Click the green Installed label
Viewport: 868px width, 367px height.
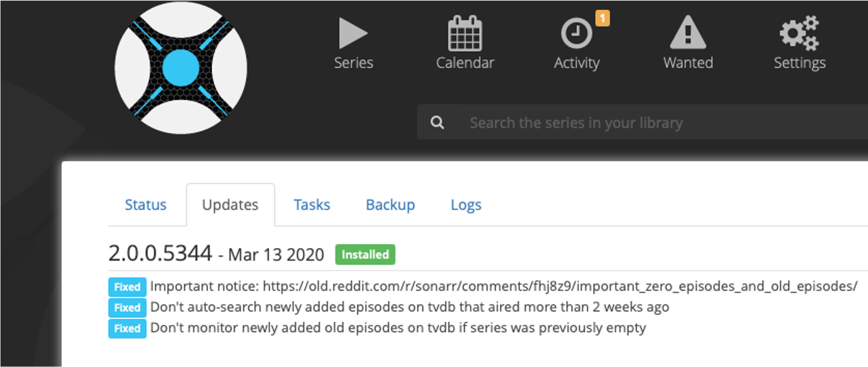(365, 254)
